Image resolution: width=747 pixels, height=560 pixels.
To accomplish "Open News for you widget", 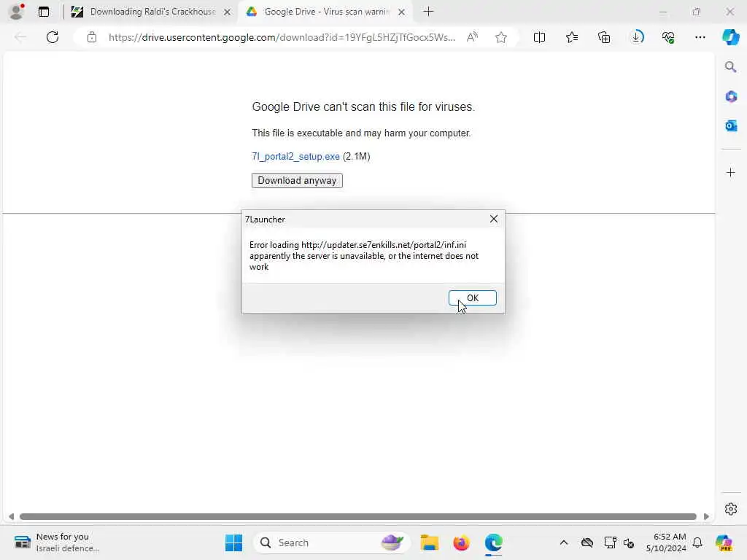I will point(57,542).
